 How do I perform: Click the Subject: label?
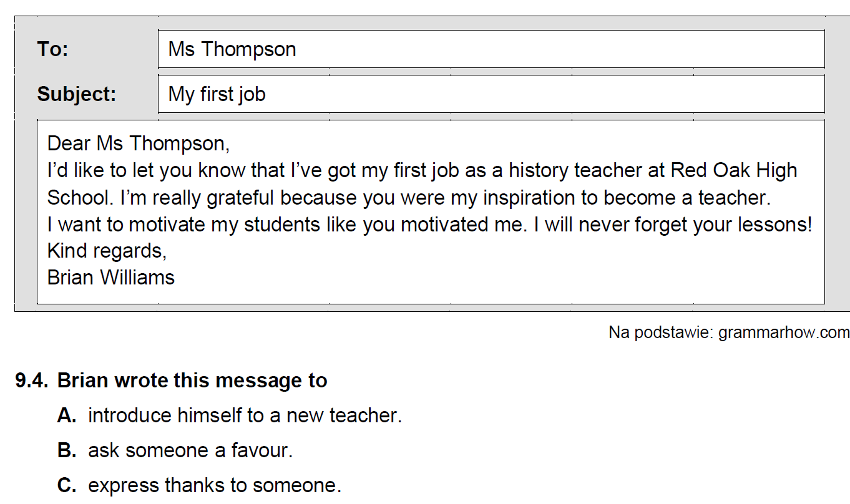click(77, 94)
